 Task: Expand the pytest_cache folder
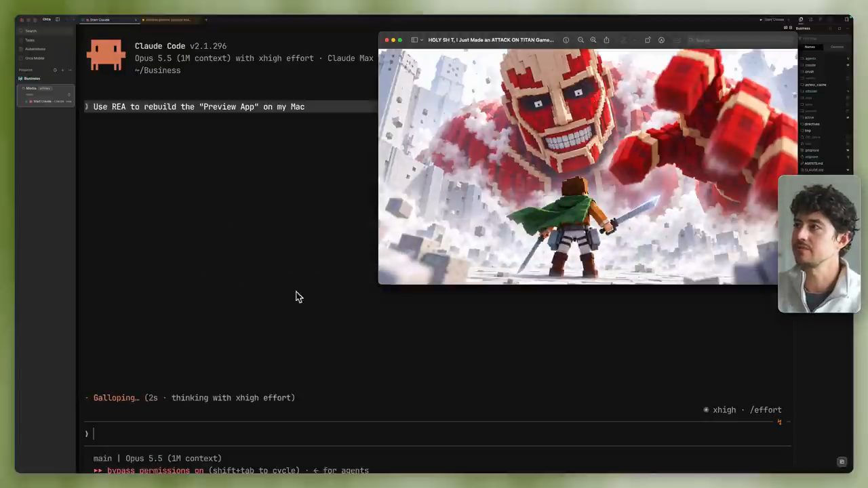click(x=815, y=85)
